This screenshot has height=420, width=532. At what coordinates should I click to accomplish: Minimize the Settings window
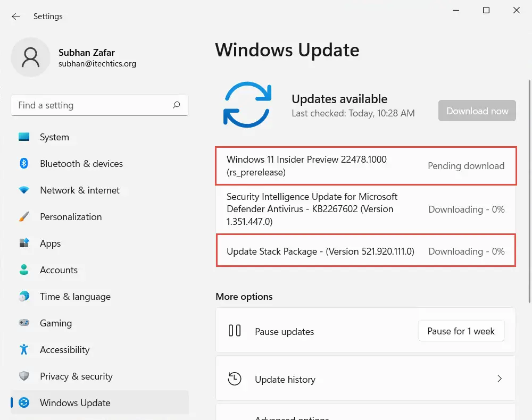pos(456,10)
